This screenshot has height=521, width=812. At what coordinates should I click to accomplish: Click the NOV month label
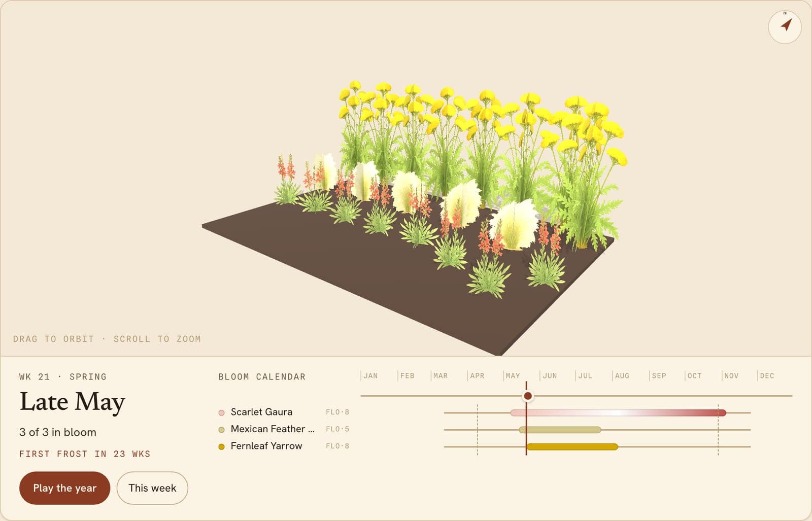click(731, 376)
